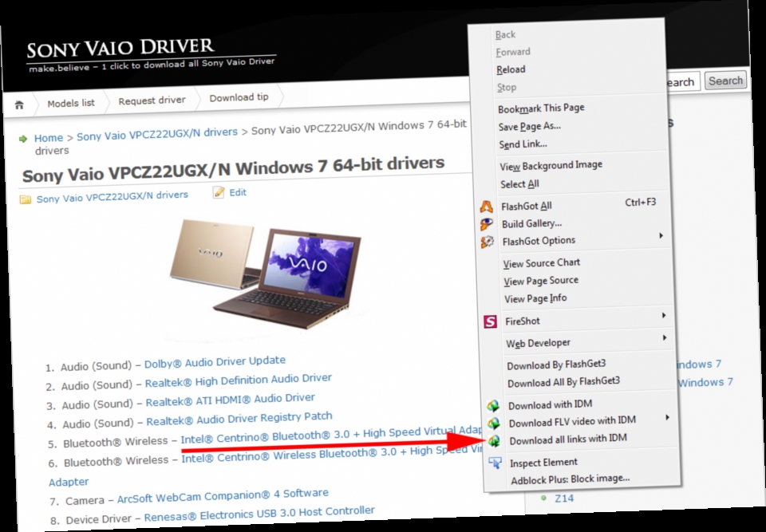Open Realtek ATI HDMI Audio Driver link

(x=230, y=400)
